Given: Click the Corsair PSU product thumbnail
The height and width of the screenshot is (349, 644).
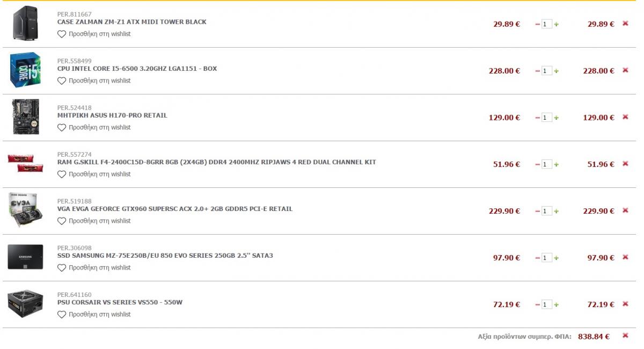Looking at the screenshot, I should [x=25, y=304].
